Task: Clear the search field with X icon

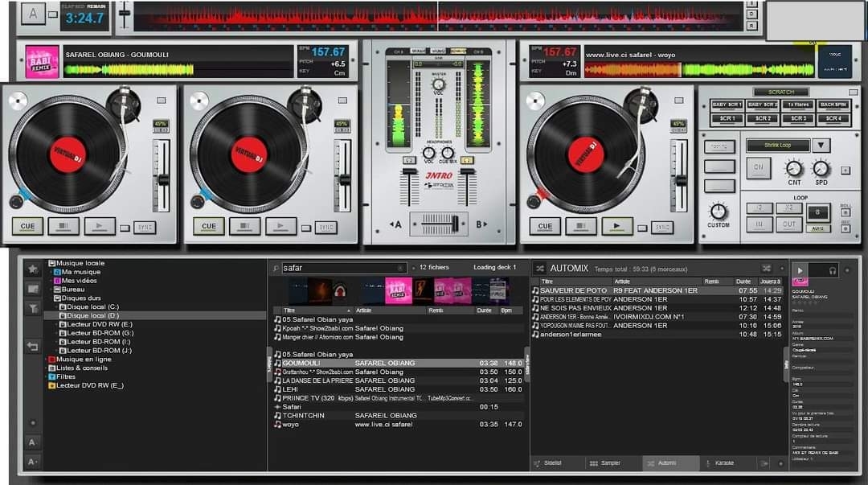Action: tap(400, 269)
